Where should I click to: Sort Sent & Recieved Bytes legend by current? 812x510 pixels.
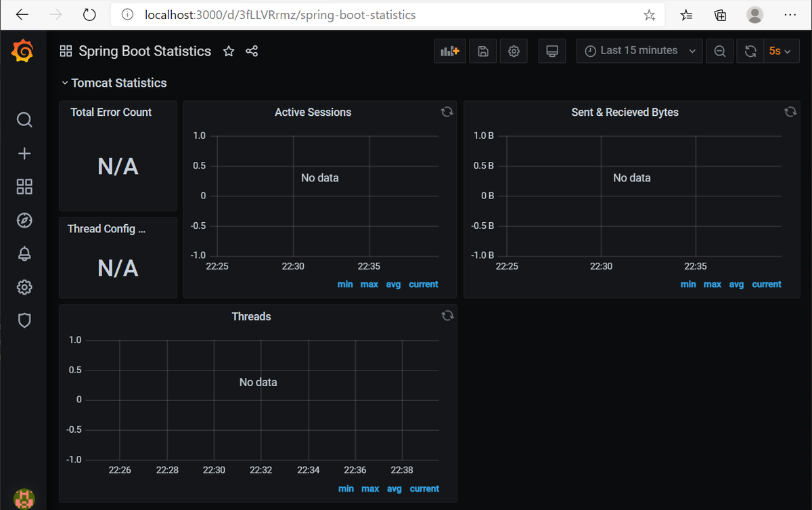(x=767, y=284)
